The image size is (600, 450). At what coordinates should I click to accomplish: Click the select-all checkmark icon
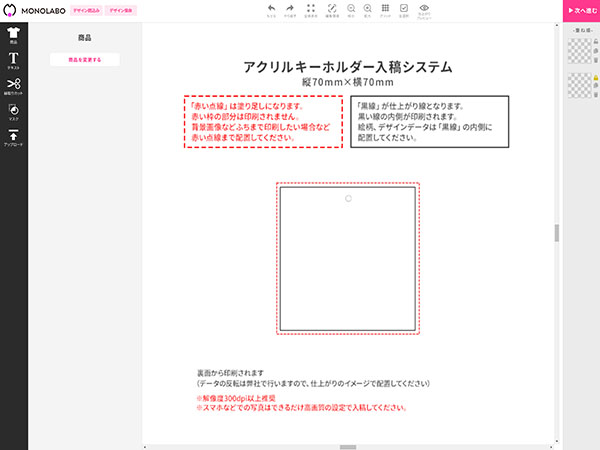point(404,10)
